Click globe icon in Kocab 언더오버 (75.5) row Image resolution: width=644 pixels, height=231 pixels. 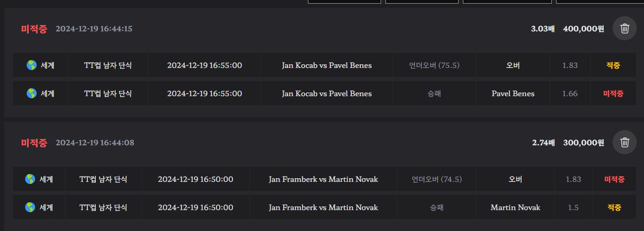31,65
